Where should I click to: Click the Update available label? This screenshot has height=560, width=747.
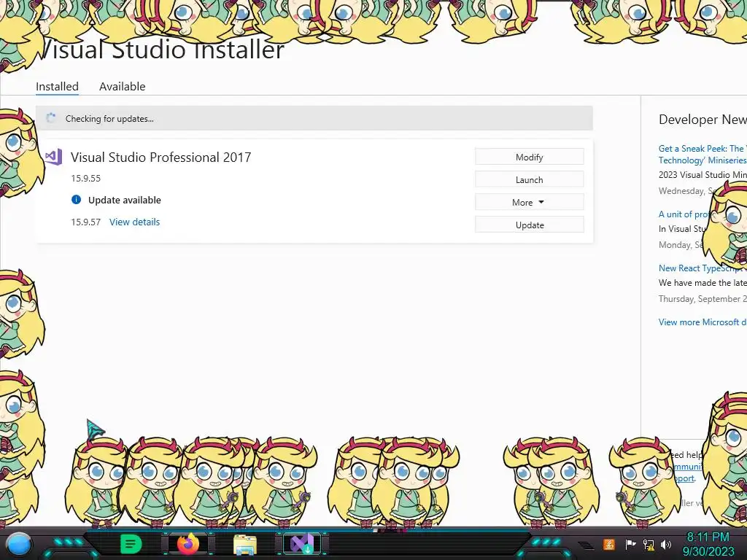coord(124,200)
